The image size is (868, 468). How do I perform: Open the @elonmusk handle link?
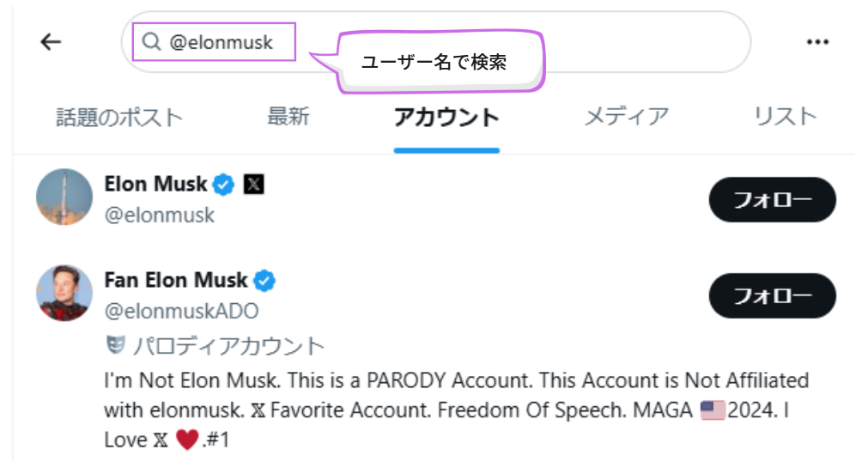pyautogui.click(x=160, y=215)
